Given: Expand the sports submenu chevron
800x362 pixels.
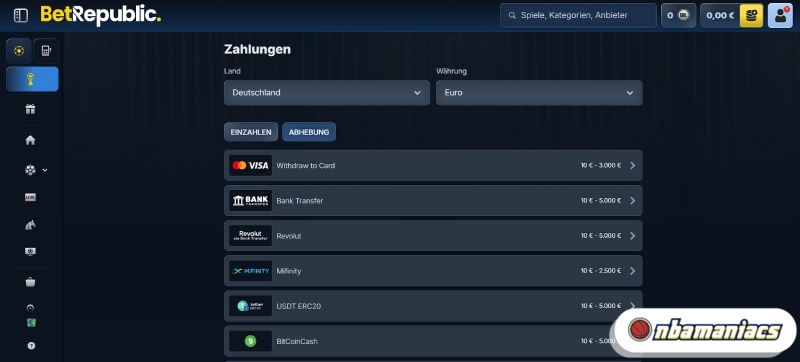Looking at the screenshot, I should (45, 170).
